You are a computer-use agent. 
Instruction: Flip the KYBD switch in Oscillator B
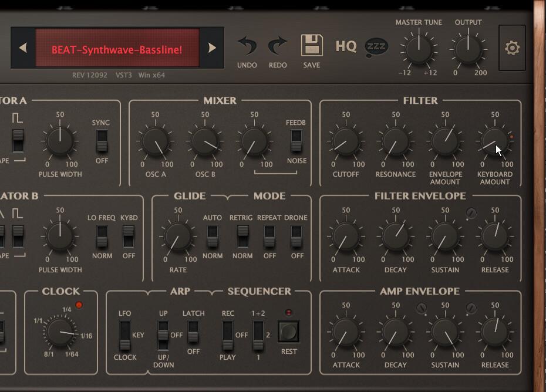[128, 239]
